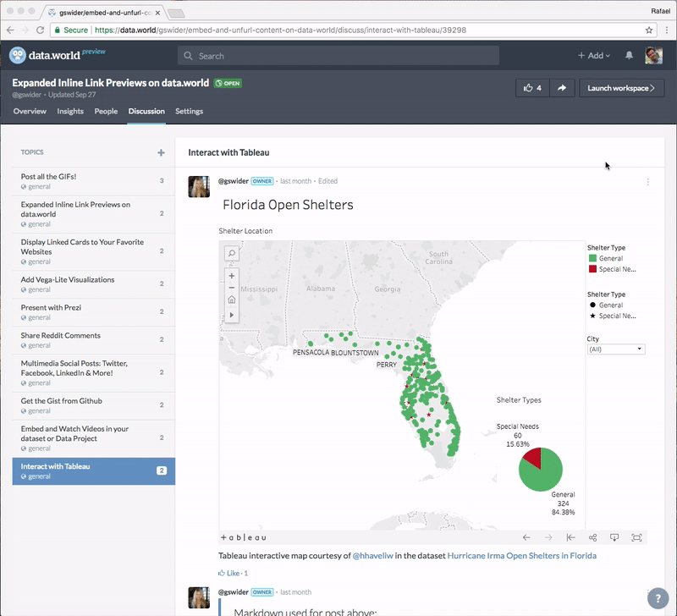Click OPEN status badge
The width and height of the screenshot is (677, 616).
228,83
